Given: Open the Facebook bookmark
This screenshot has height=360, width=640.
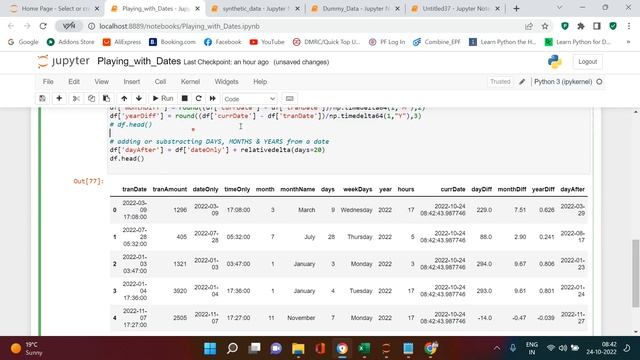Looking at the screenshot, I should pos(223,42).
